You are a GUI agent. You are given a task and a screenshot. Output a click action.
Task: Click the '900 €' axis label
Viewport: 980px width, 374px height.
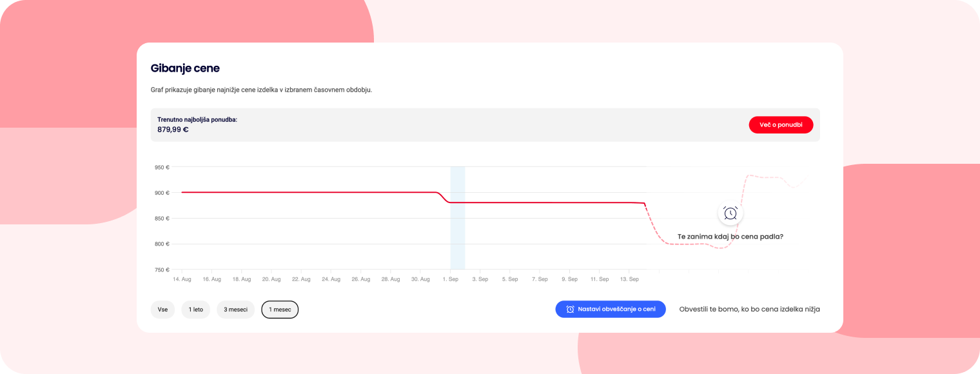pyautogui.click(x=162, y=193)
